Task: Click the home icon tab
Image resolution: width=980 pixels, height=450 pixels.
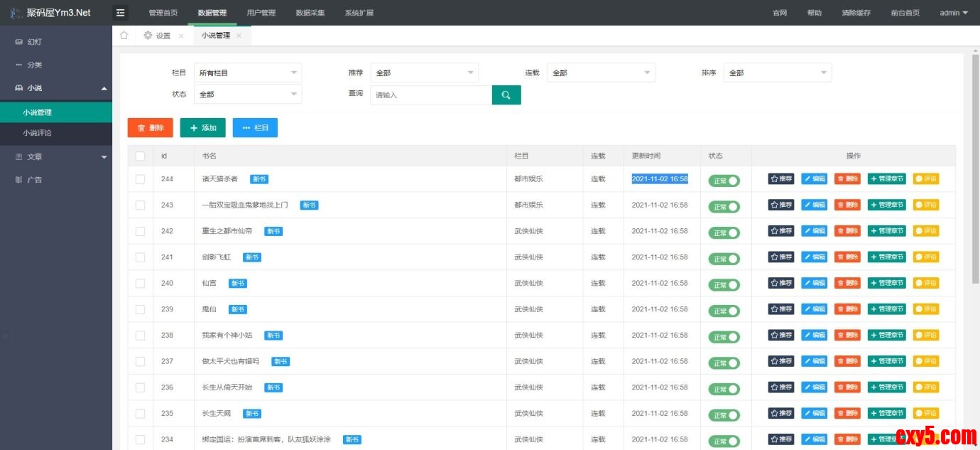Action: (124, 36)
